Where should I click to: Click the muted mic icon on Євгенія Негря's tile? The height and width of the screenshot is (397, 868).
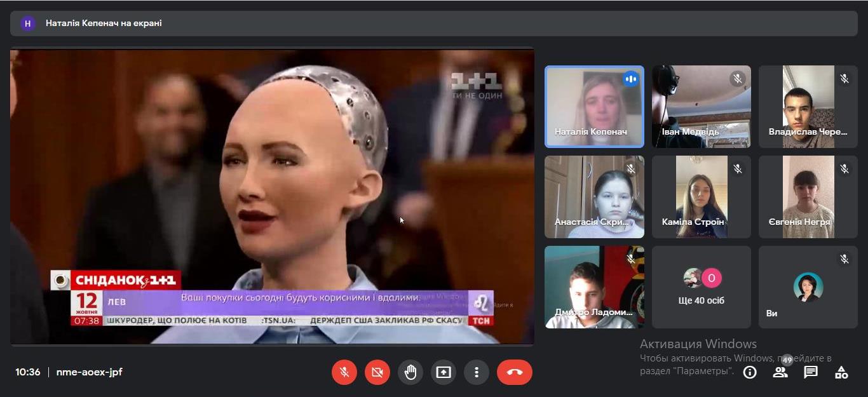(844, 169)
